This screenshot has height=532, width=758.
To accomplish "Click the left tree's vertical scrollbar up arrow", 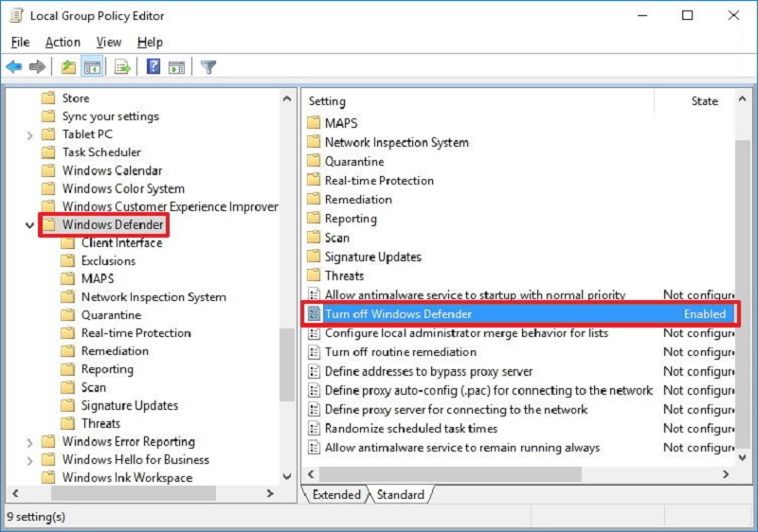I will point(287,98).
